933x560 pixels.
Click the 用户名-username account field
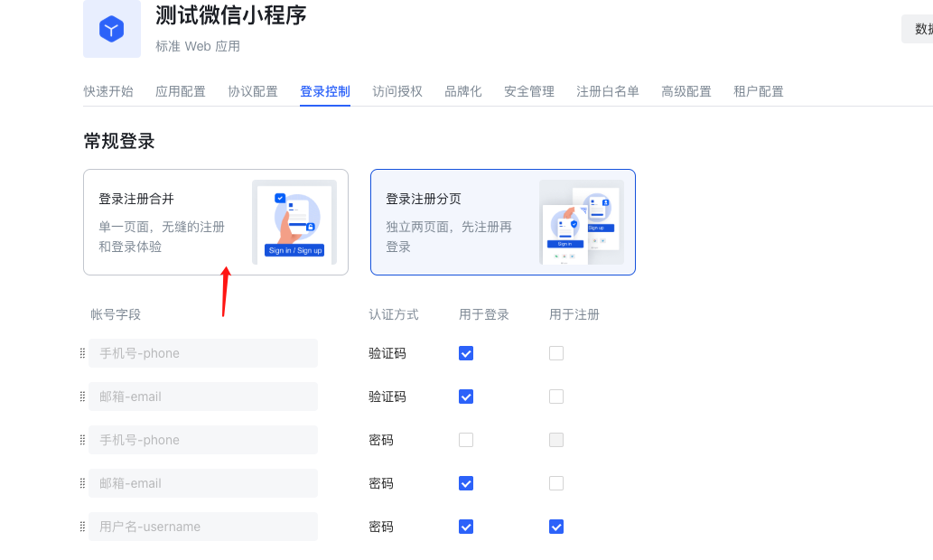coord(203,527)
